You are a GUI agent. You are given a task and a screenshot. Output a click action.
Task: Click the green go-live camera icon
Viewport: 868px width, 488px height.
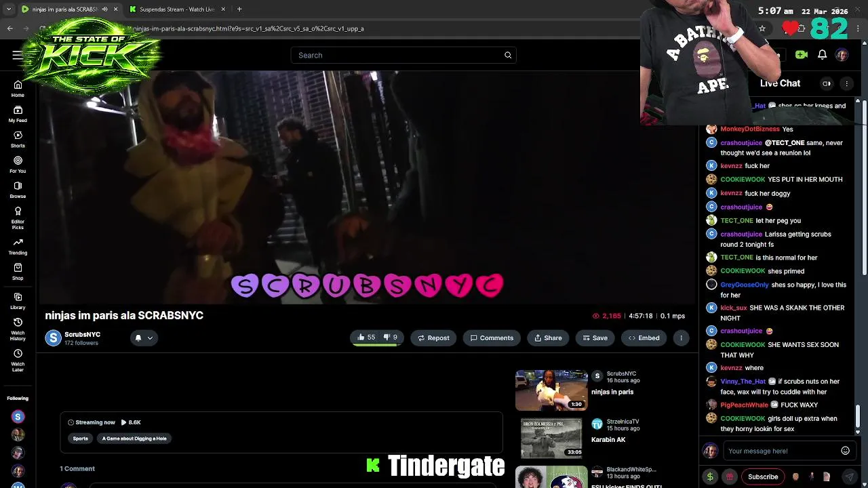(x=802, y=55)
